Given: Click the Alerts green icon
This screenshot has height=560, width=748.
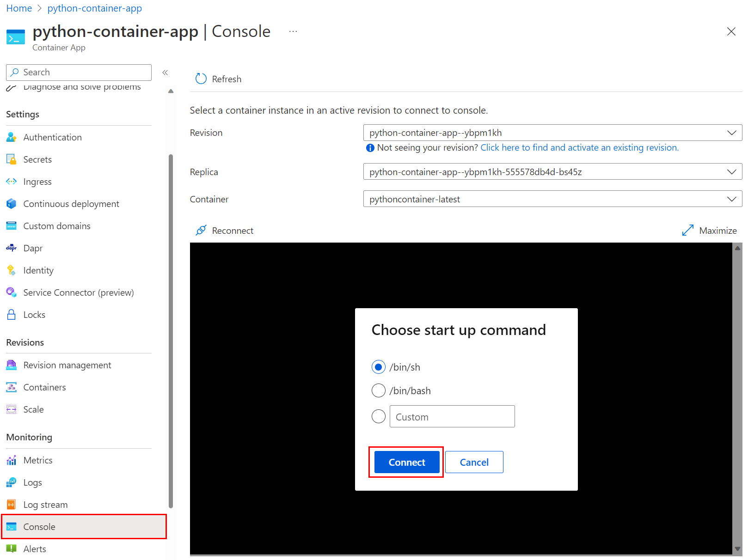Looking at the screenshot, I should coord(12,549).
